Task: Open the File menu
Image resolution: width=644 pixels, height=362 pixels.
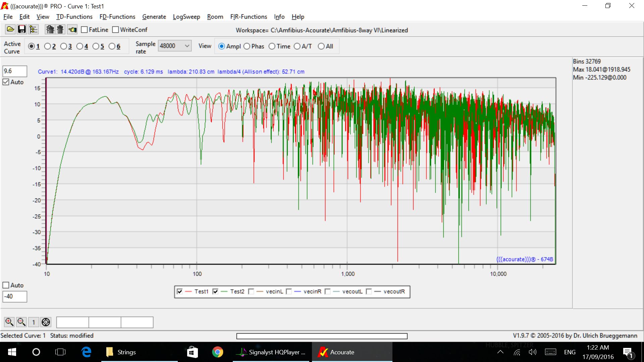Action: point(8,17)
